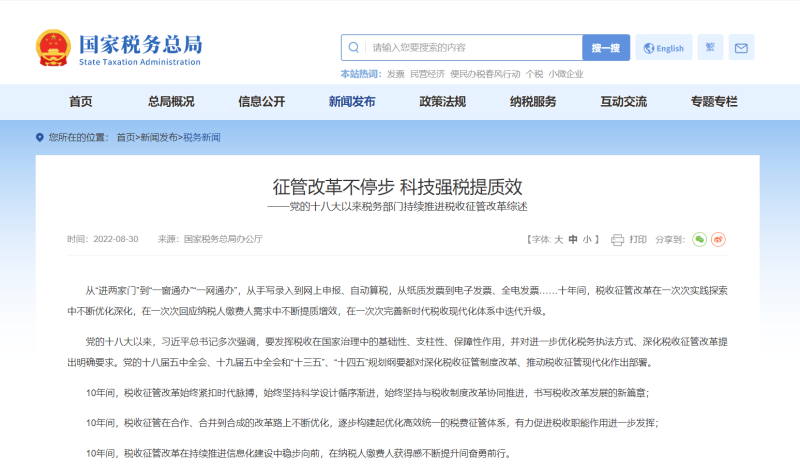
Task: Set font size to large 大
Action: pyautogui.click(x=559, y=239)
